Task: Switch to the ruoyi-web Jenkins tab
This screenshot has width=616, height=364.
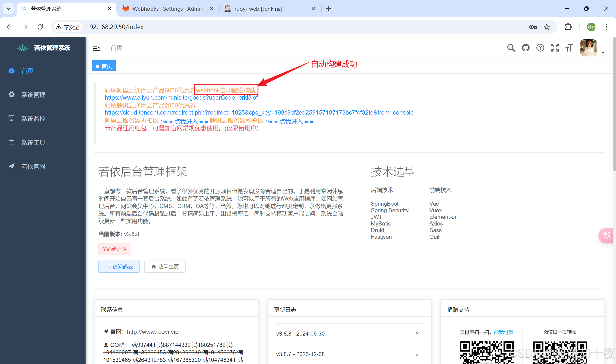Action: click(258, 9)
